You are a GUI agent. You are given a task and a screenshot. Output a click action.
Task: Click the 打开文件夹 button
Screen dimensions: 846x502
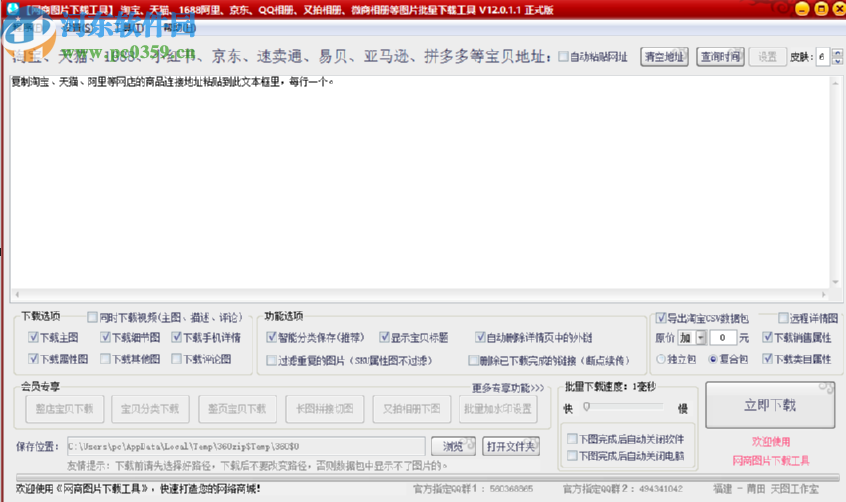coord(510,446)
